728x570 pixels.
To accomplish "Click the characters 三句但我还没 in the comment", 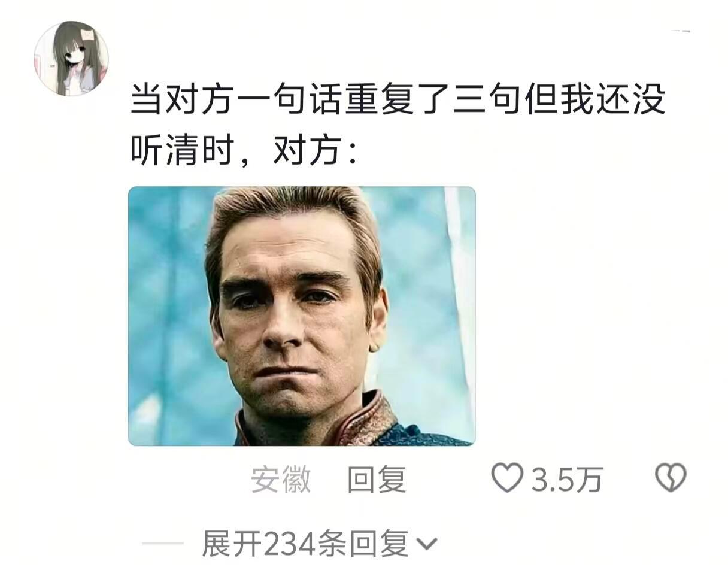I will (x=559, y=99).
